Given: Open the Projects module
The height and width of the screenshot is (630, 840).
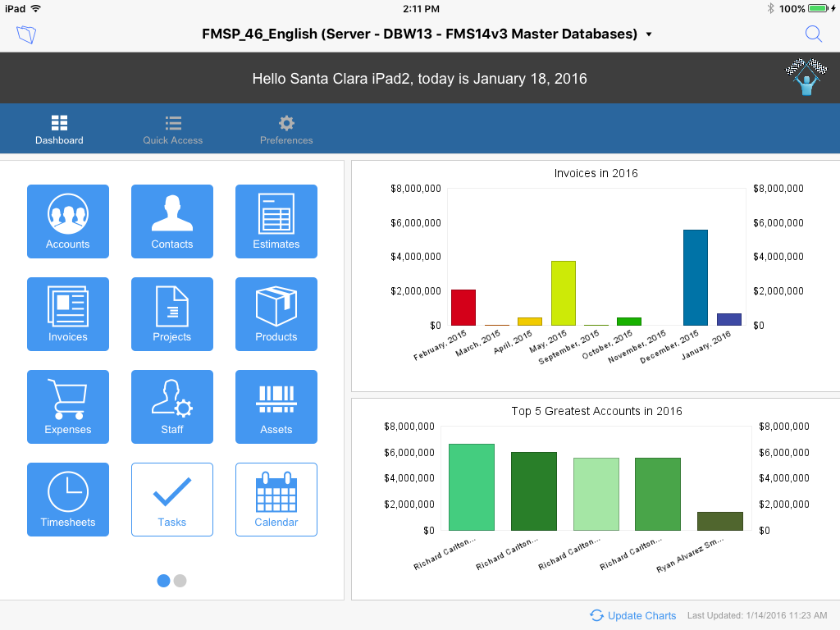Looking at the screenshot, I should click(172, 314).
